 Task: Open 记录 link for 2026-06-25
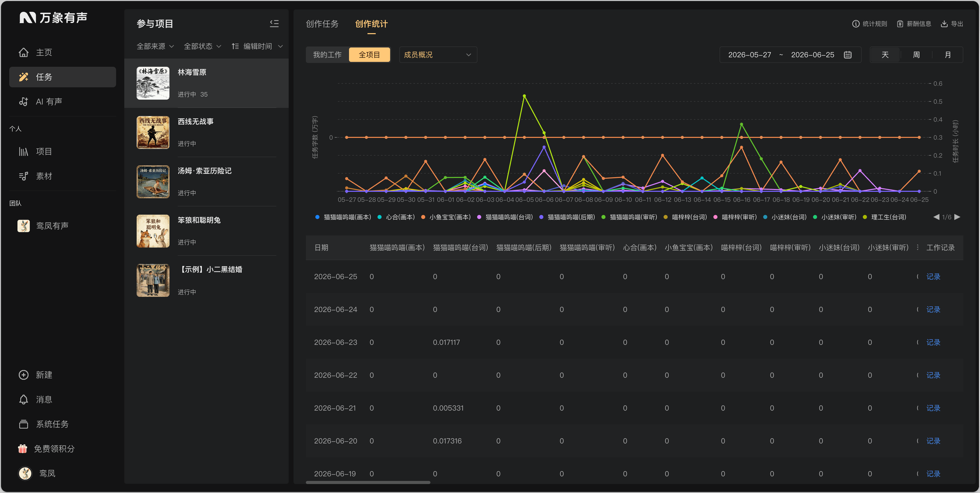pos(933,277)
